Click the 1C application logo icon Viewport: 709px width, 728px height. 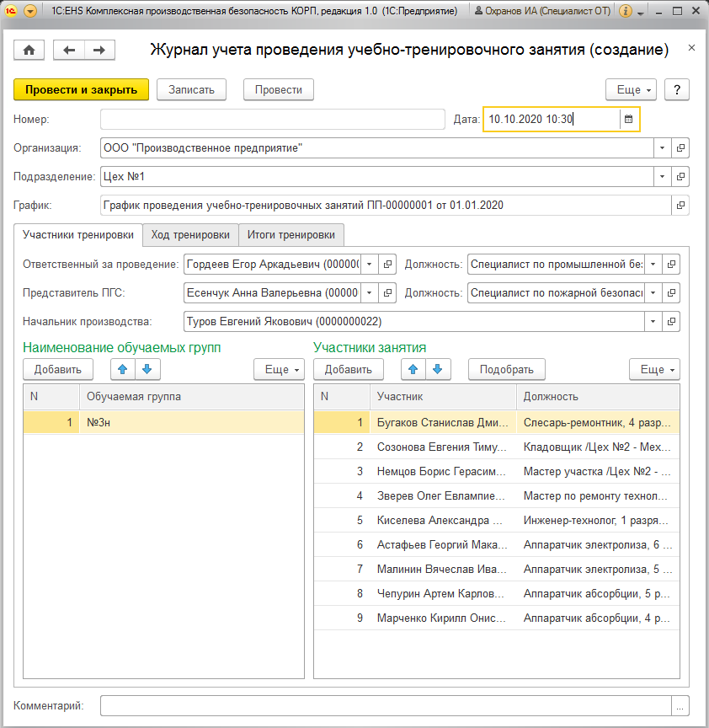coord(11,11)
